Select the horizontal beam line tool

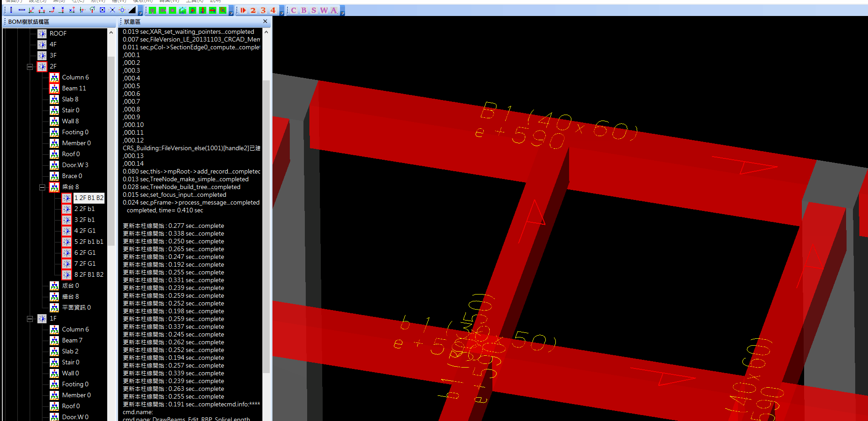pos(21,10)
